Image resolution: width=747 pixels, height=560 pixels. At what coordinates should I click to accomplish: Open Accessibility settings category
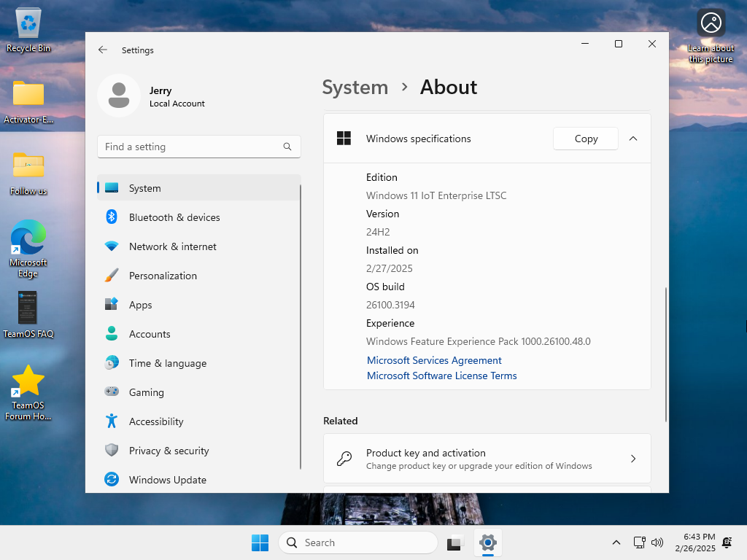tap(198, 421)
